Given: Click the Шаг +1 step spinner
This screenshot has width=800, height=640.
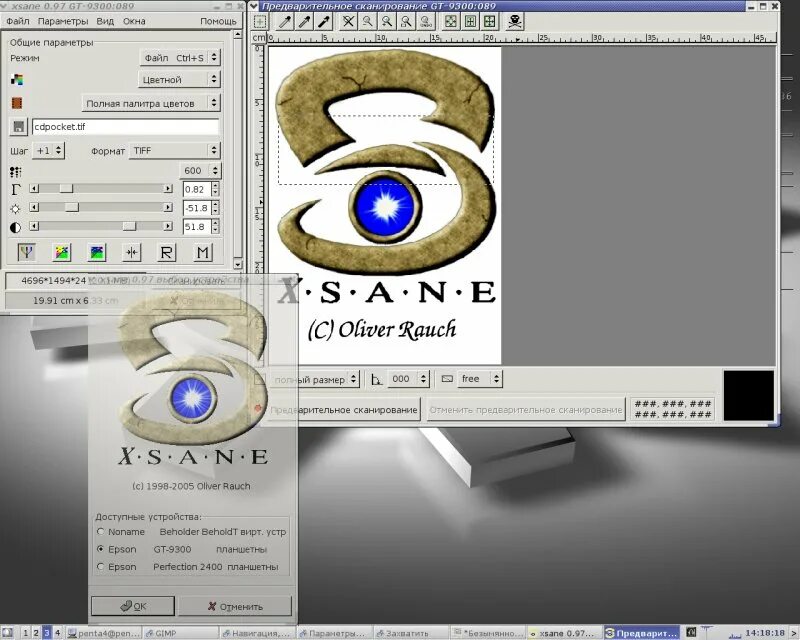Looking at the screenshot, I should (x=48, y=151).
